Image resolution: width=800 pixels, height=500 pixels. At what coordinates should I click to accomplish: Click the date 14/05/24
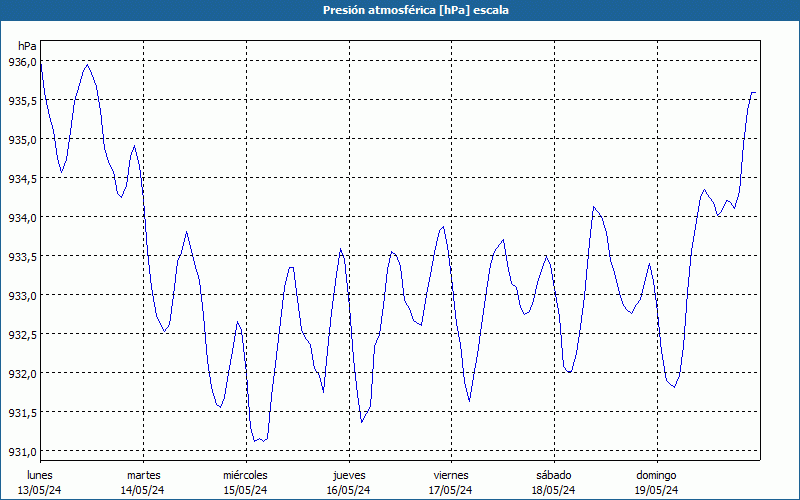pyautogui.click(x=142, y=490)
